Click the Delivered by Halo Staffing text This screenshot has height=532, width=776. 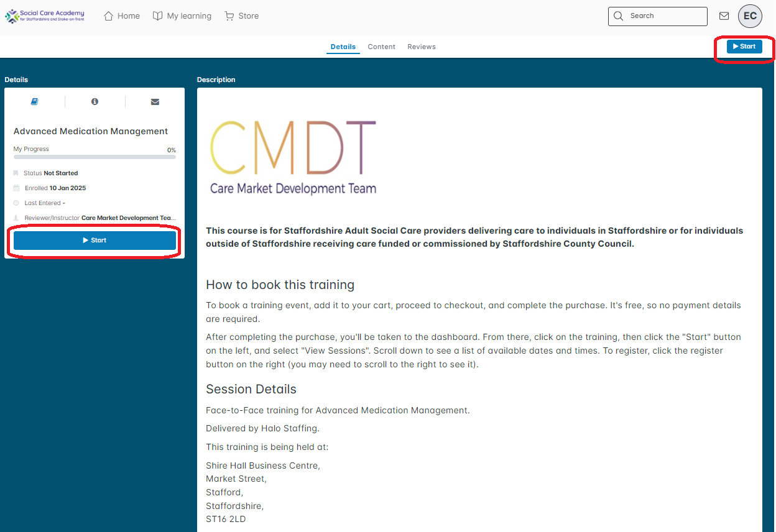(262, 428)
